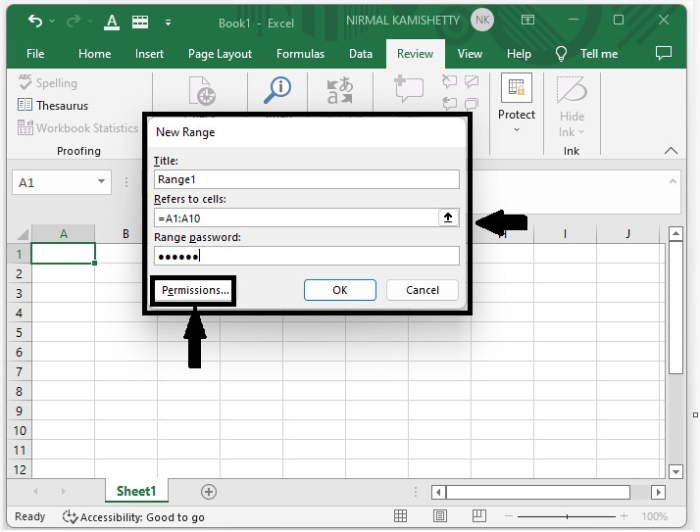This screenshot has width=700, height=532.
Task: Switch to Normal view icon
Action: tap(400, 516)
